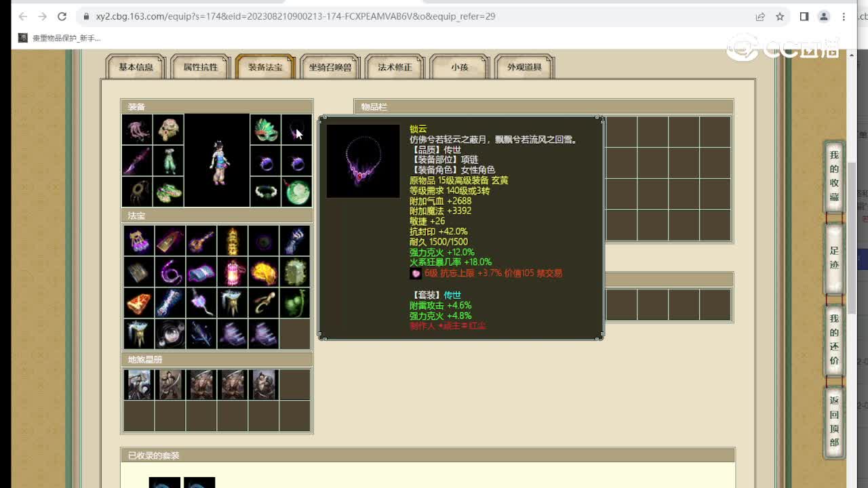This screenshot has height=488, width=868.
Task: Open 我的还价 in the side panel
Action: click(x=834, y=339)
